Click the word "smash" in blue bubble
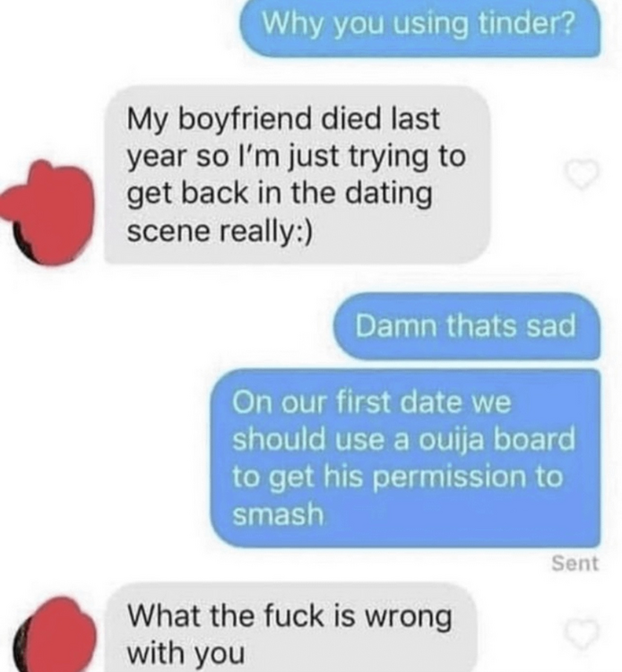Image resolution: width=622 pixels, height=672 pixels. (x=278, y=513)
